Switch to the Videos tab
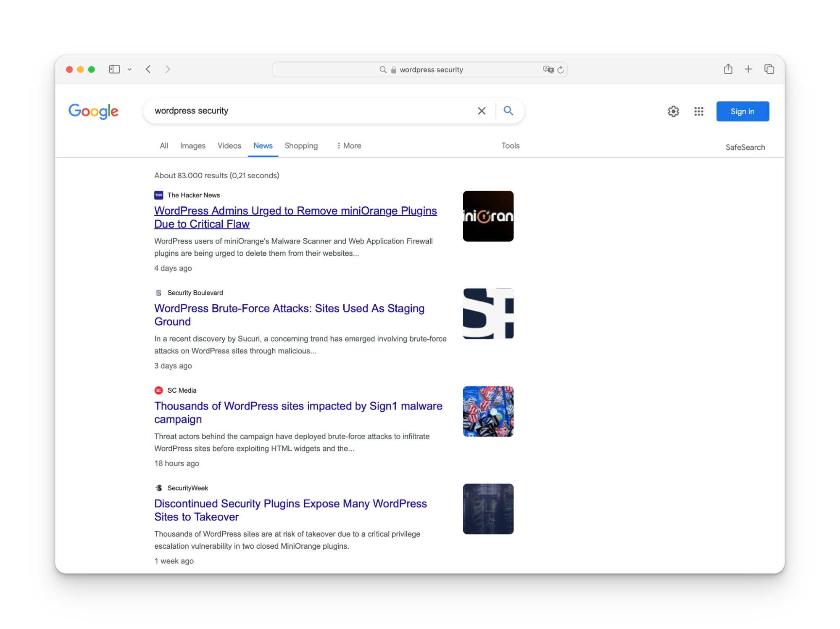 pos(229,145)
